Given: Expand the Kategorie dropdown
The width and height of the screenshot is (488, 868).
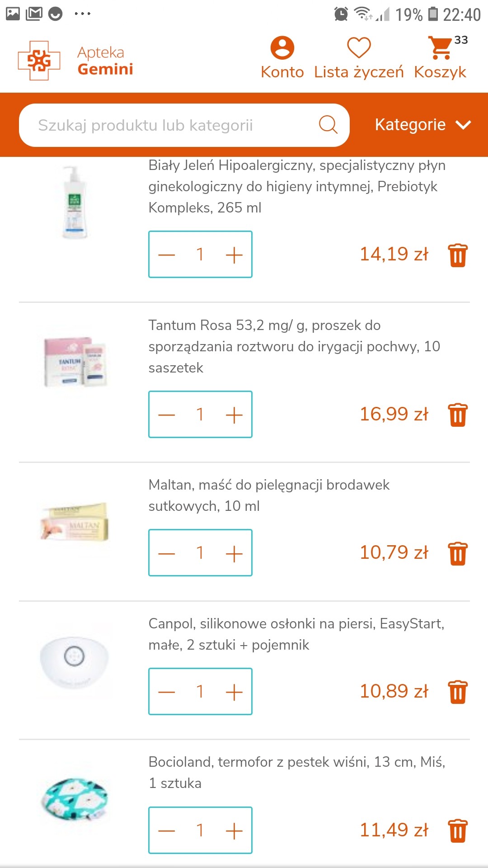Looking at the screenshot, I should (x=422, y=125).
